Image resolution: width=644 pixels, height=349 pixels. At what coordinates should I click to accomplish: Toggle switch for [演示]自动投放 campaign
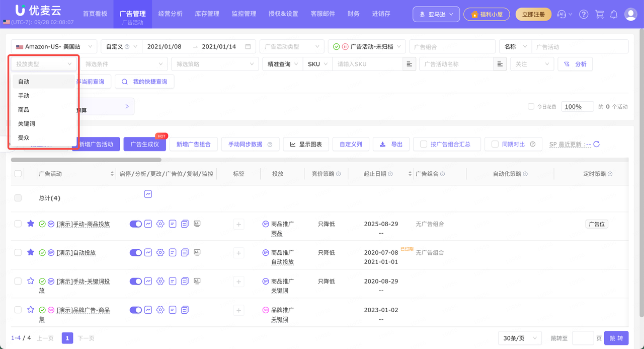point(136,252)
